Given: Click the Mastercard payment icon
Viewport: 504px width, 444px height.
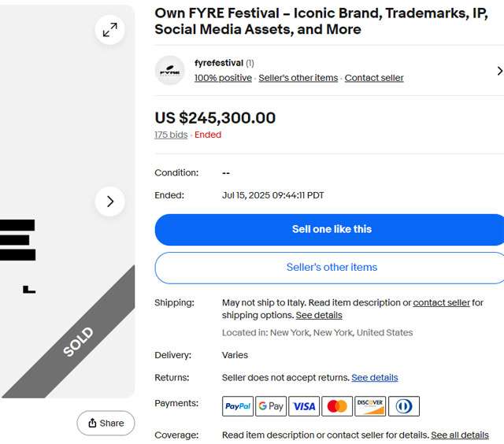Looking at the screenshot, I should 337,406.
